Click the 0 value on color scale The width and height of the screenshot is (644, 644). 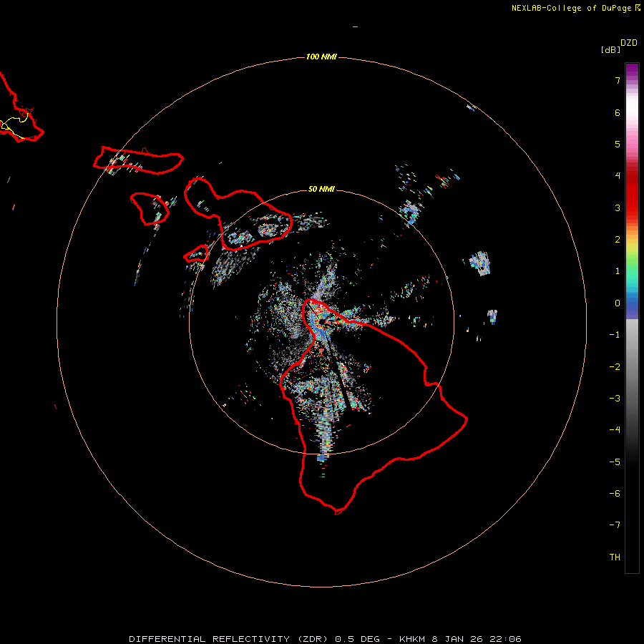click(x=618, y=303)
